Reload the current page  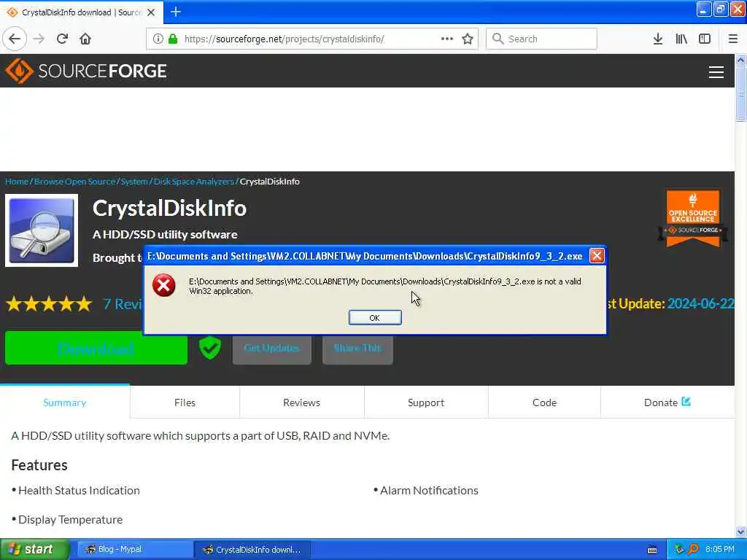63,39
